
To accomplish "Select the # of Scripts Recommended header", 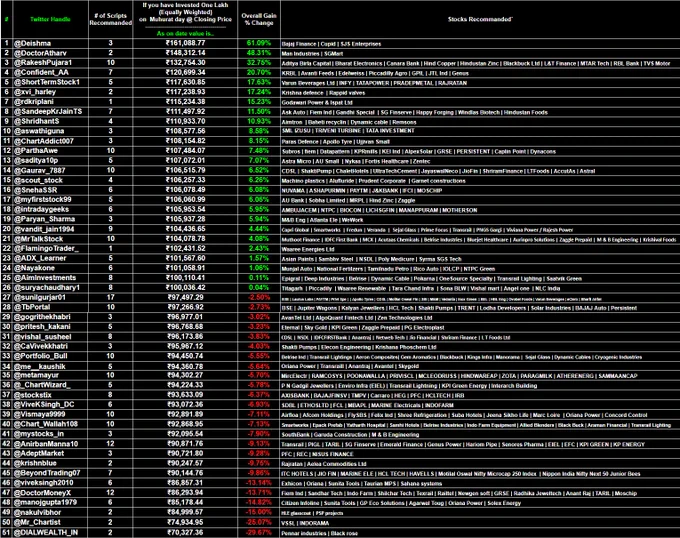I will [x=111, y=19].
